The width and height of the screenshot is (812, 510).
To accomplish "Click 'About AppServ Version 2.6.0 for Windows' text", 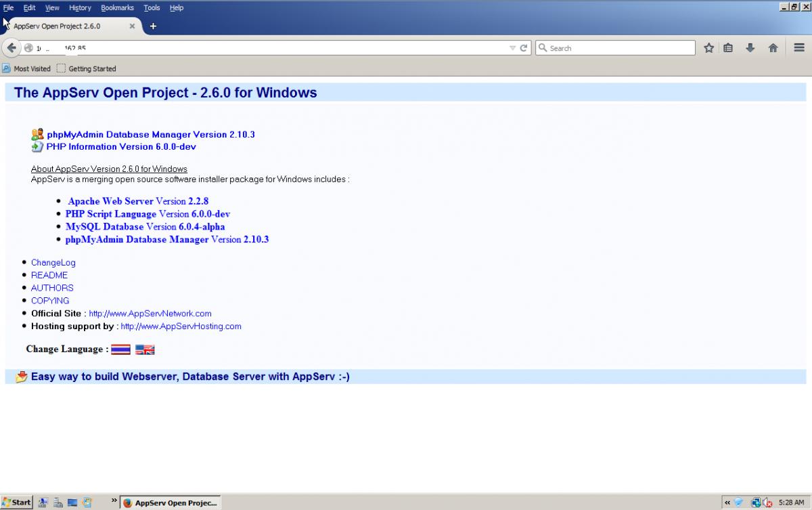I will (x=109, y=169).
